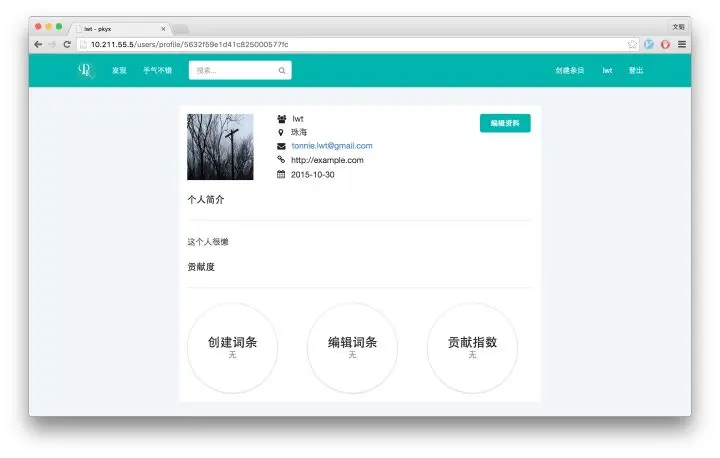Image resolution: width=720 pixels, height=458 pixels.
Task: Close the lwt - pkyx browser tab
Action: (163, 29)
